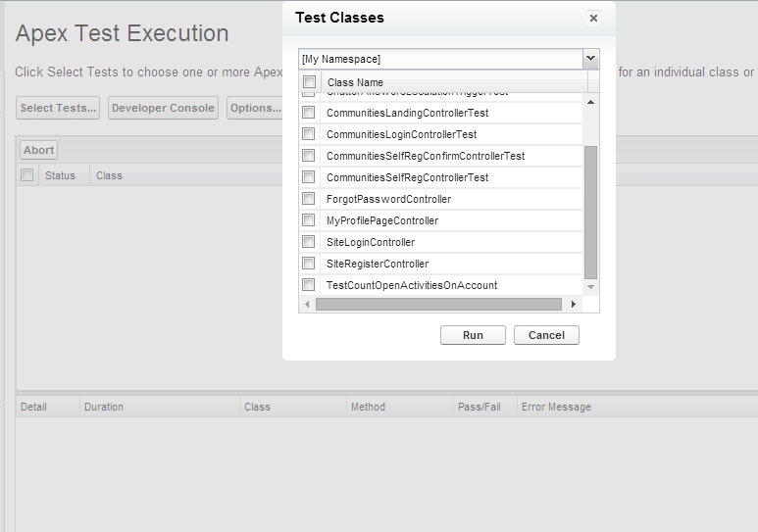This screenshot has width=758, height=532.
Task: Click the scroll left arrow in class list
Action: pos(307,304)
